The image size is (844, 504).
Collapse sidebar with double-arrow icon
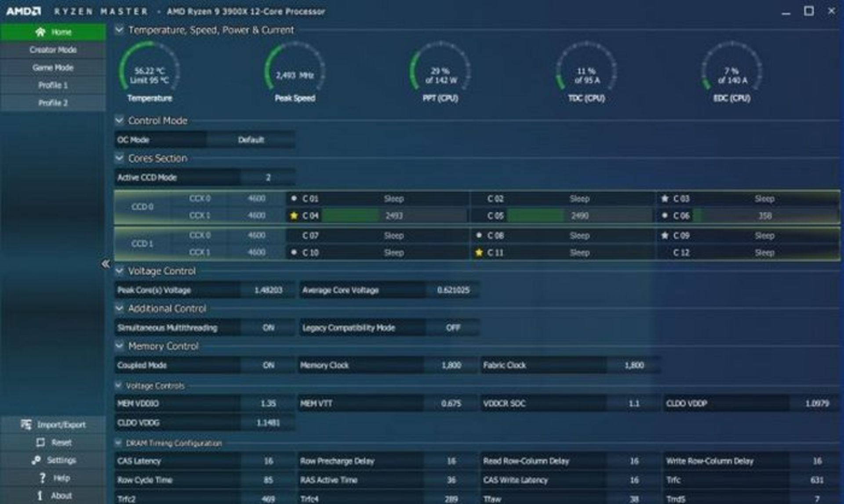(105, 264)
